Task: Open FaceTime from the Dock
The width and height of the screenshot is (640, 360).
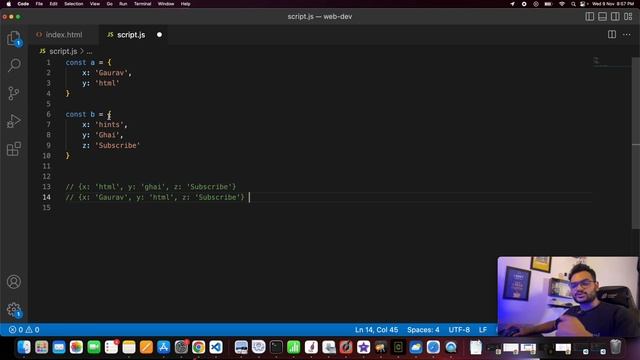Action: [x=94, y=347]
